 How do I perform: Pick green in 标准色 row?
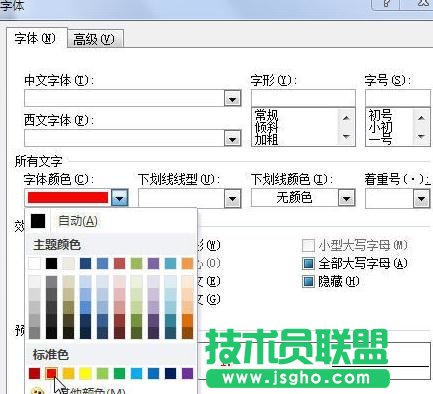click(119, 373)
